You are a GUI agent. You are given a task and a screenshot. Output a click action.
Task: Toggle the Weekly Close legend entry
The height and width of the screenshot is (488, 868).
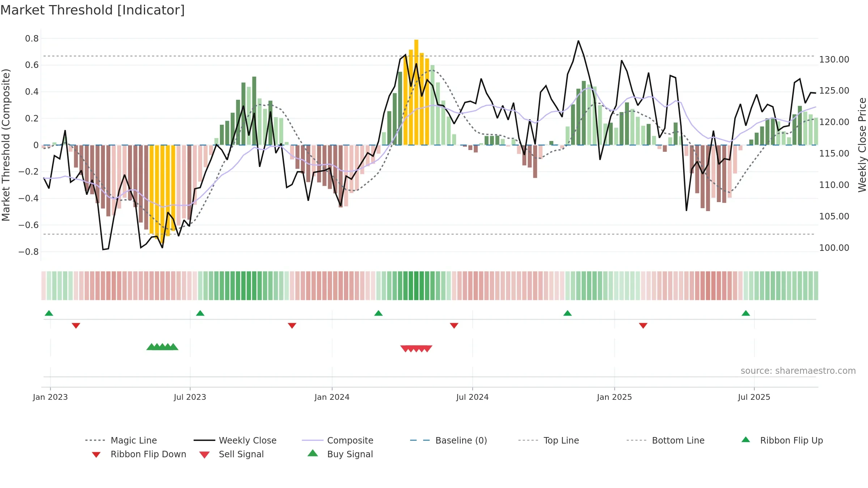point(235,440)
